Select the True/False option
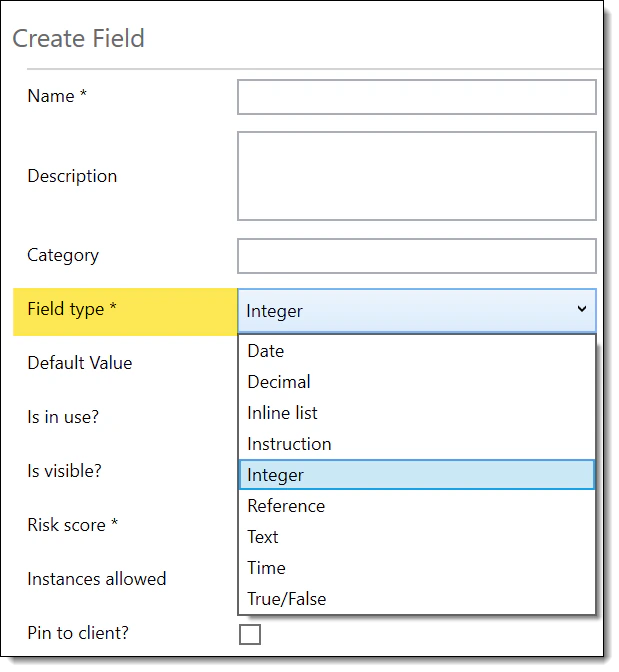619x672 pixels. 417,599
